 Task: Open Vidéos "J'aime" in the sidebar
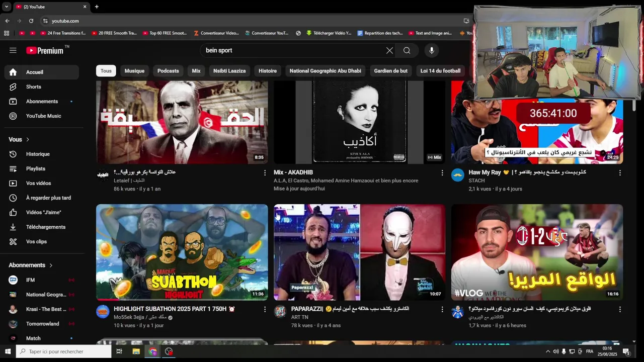42,212
